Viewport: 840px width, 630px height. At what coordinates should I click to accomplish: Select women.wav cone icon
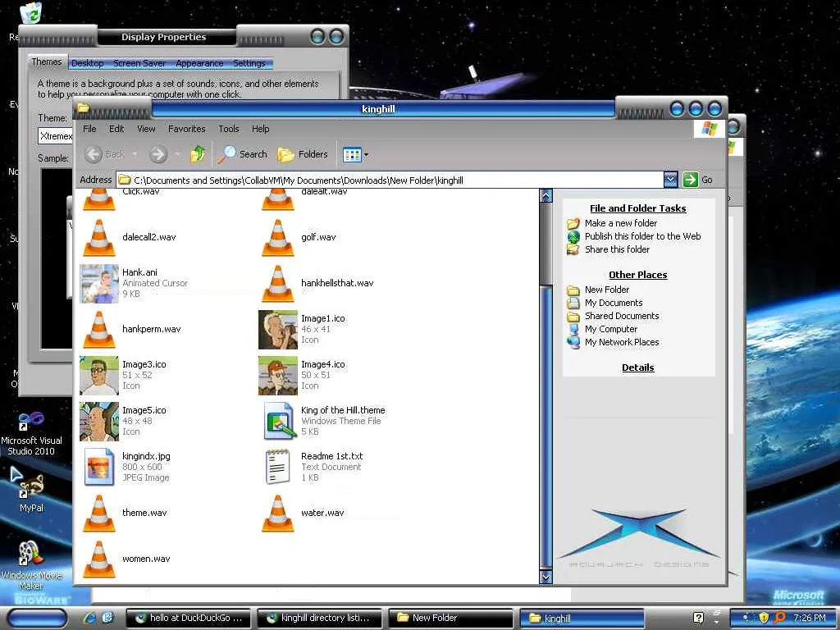click(99, 559)
